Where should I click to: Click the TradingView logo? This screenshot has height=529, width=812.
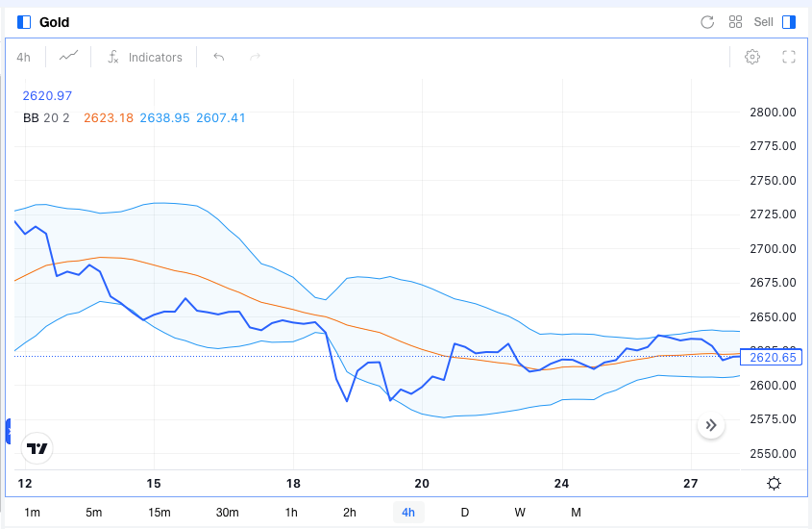tap(37, 448)
